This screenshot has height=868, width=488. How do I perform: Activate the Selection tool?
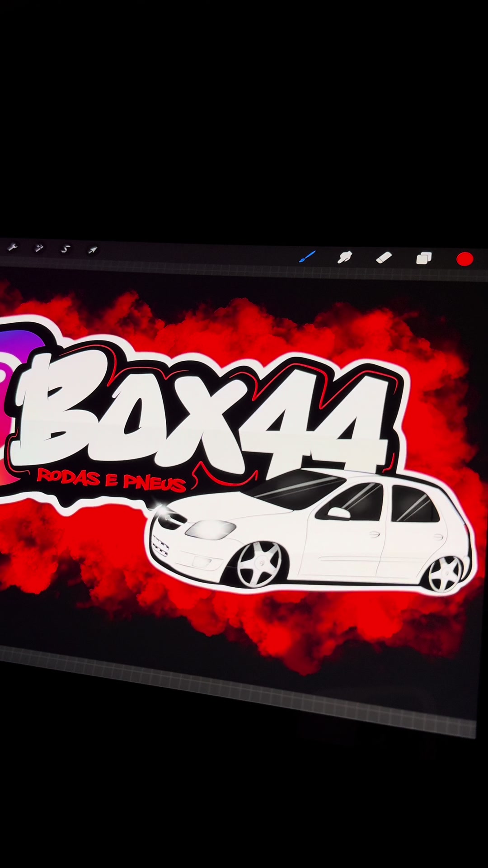[66, 249]
